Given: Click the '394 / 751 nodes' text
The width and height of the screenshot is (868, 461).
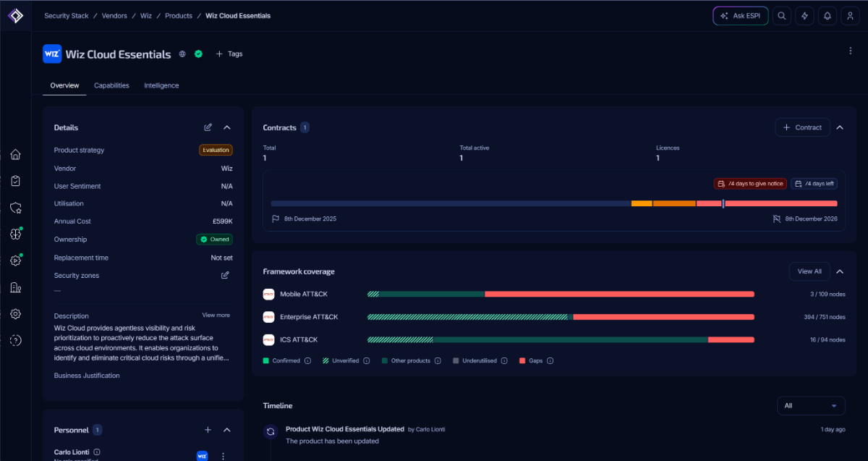Looking at the screenshot, I should coord(825,317).
